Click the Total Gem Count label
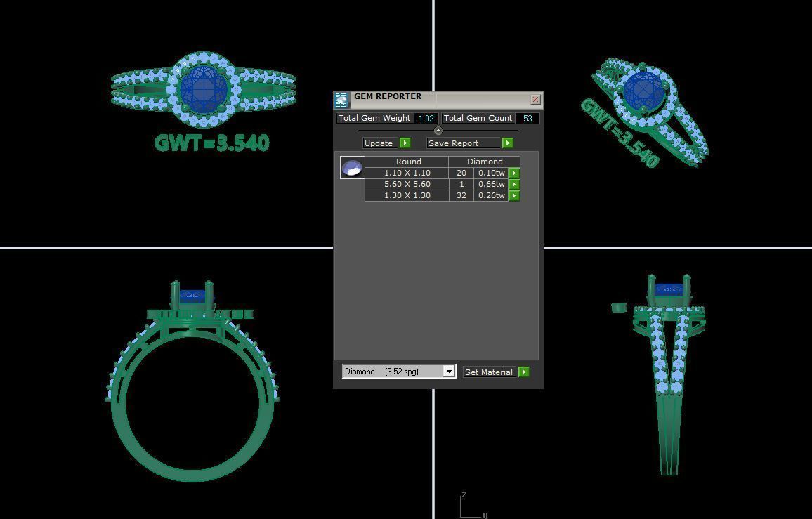 478,118
